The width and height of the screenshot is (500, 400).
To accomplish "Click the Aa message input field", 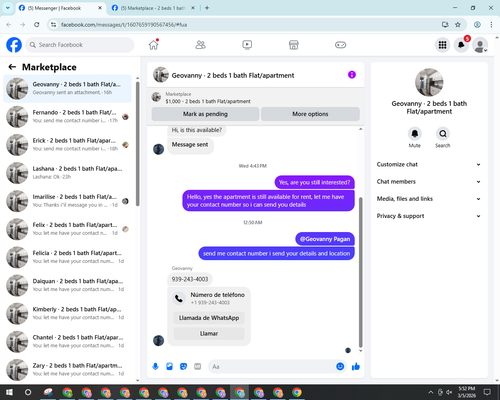I will click(272, 367).
